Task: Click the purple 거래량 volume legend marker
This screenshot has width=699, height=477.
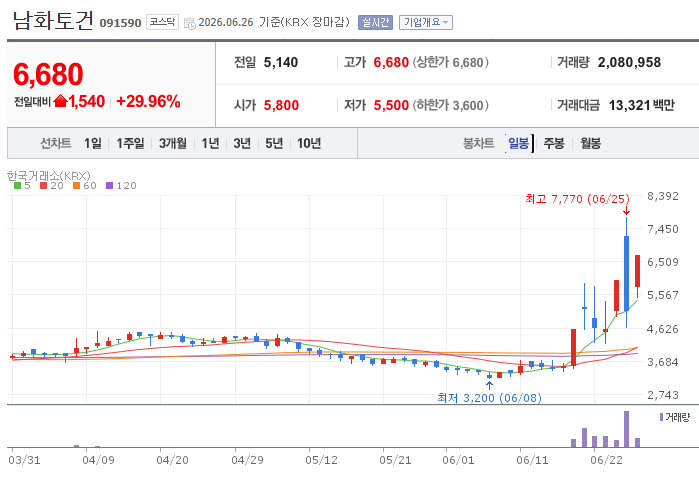Action: [x=661, y=417]
